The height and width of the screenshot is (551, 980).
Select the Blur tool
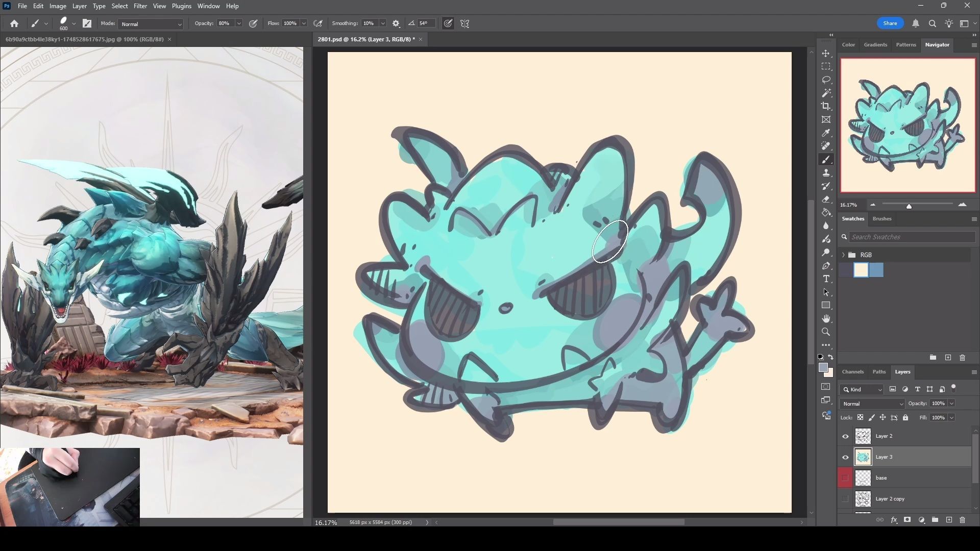pos(826,226)
